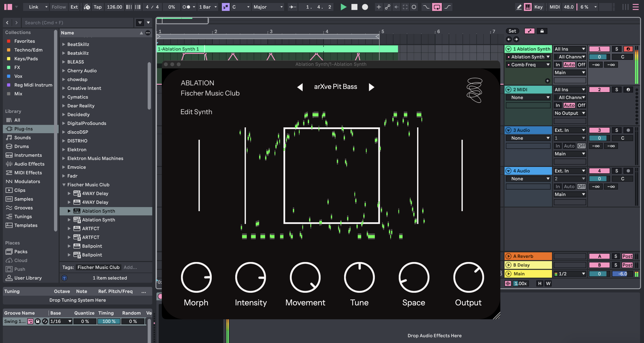Screen dimensions: 644x343
Task: Toggle the Post button on A Reverb
Action: point(627,256)
